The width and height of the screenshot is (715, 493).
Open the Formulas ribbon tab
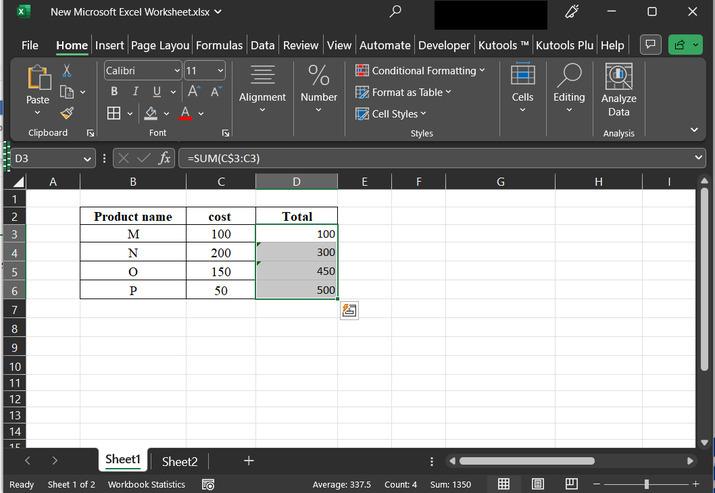point(219,45)
